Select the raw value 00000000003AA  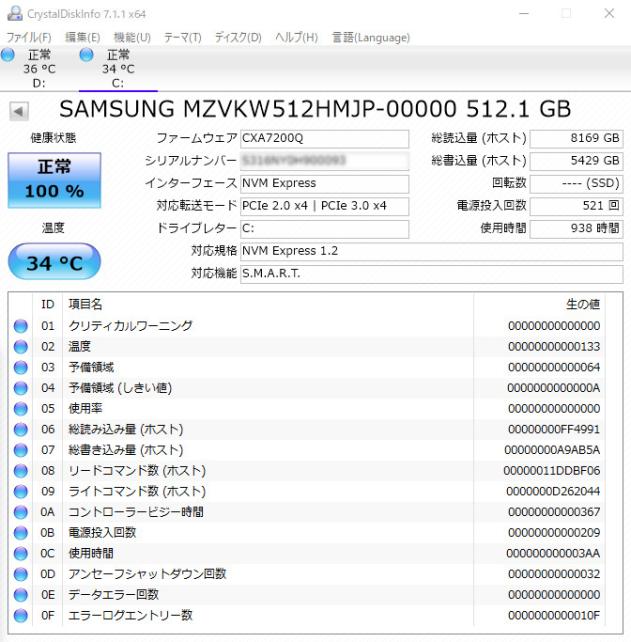(553, 554)
